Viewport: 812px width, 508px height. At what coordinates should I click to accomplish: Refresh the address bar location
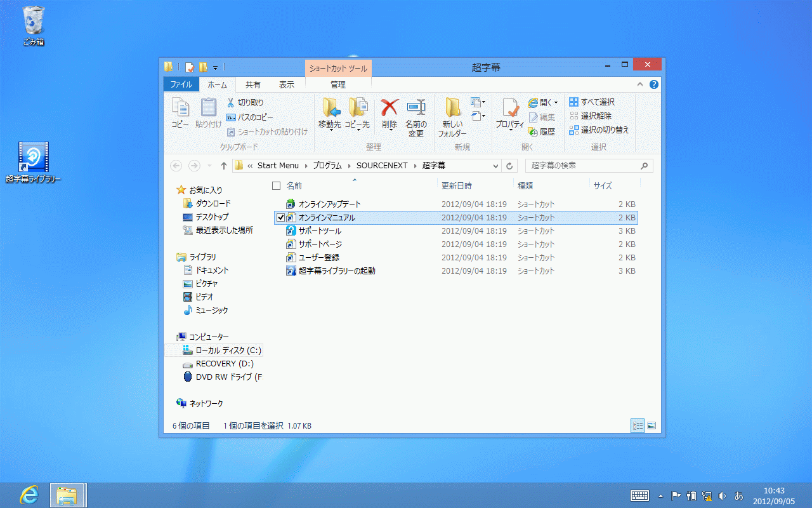509,166
